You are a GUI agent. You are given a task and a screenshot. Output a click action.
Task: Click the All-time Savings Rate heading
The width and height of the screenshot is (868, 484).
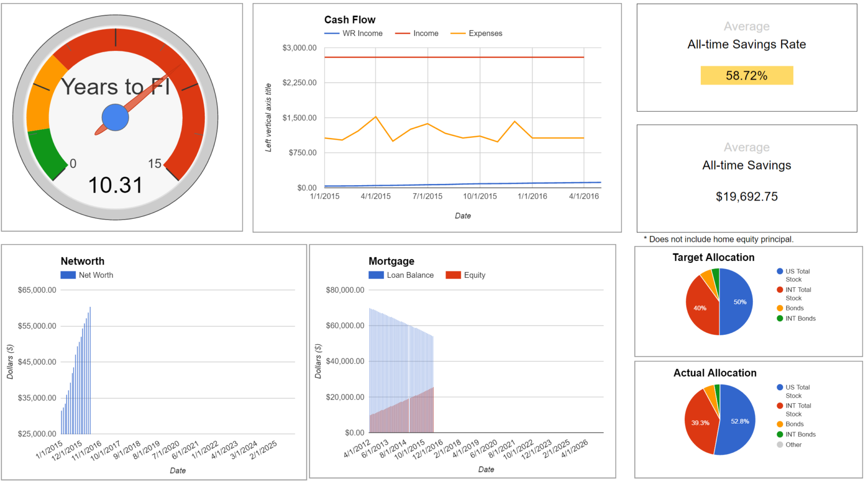(746, 44)
